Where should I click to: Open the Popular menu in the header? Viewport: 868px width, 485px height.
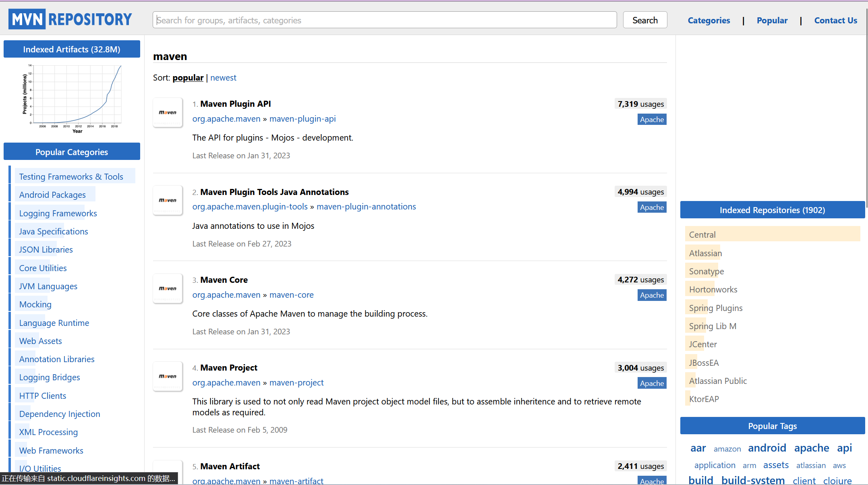(x=772, y=20)
